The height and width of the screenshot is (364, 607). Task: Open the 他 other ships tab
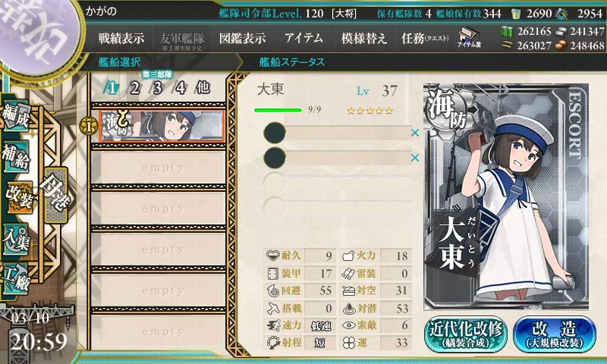point(203,88)
